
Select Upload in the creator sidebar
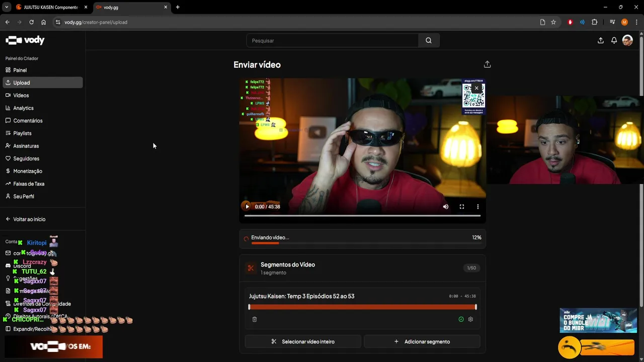coord(42,82)
